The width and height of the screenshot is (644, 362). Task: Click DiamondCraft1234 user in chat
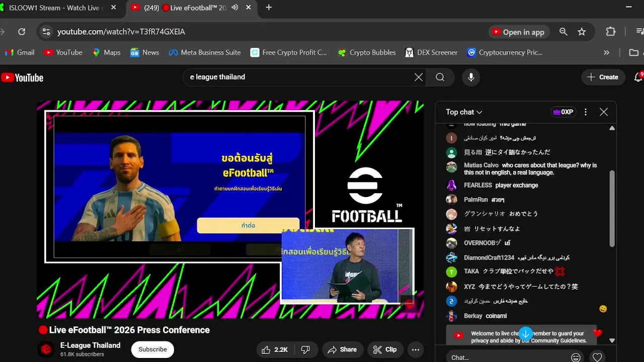click(489, 257)
